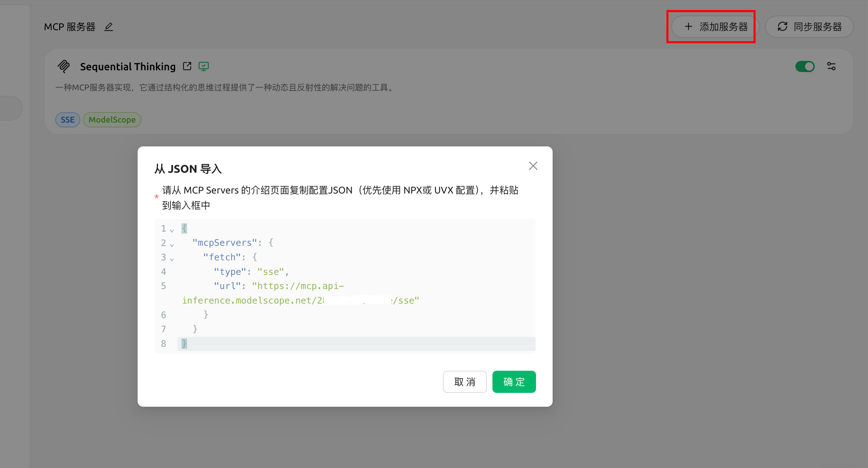The image size is (868, 468).
Task: Click the 同步服务器 button
Action: [809, 27]
